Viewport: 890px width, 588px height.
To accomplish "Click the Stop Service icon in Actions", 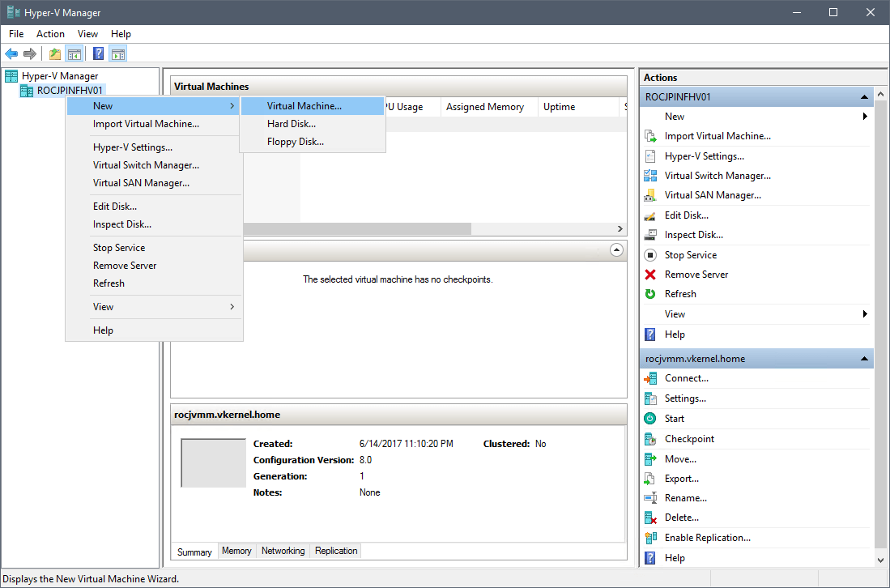I will [x=650, y=255].
